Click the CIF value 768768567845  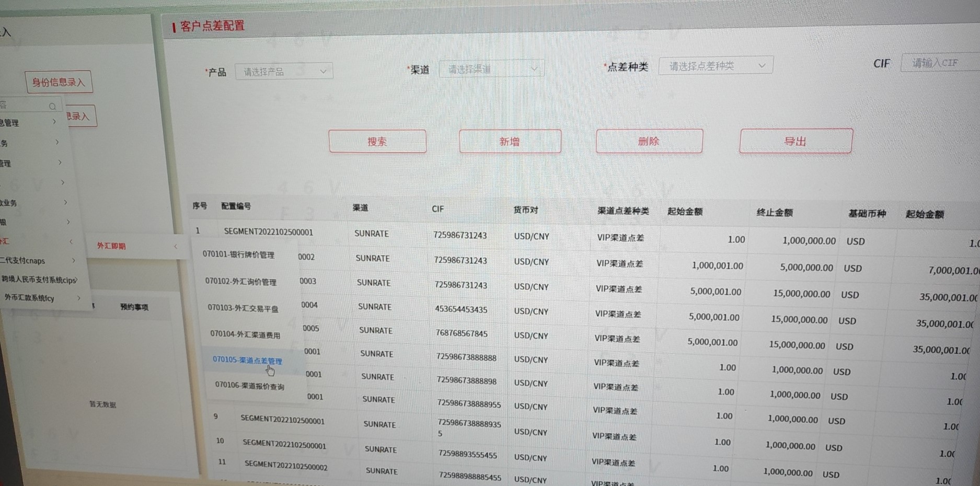point(462,333)
